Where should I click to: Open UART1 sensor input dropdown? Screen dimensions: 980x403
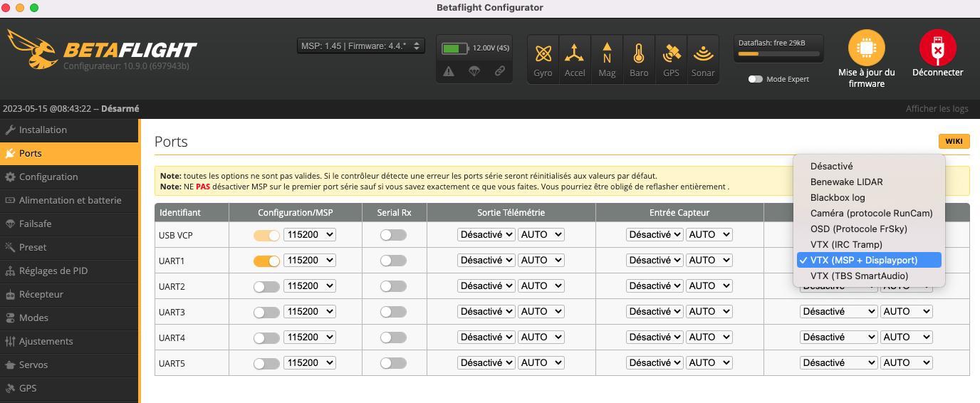[655, 260]
